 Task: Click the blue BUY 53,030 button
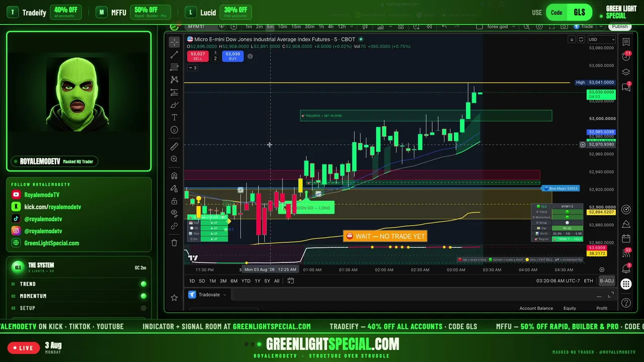(232, 56)
